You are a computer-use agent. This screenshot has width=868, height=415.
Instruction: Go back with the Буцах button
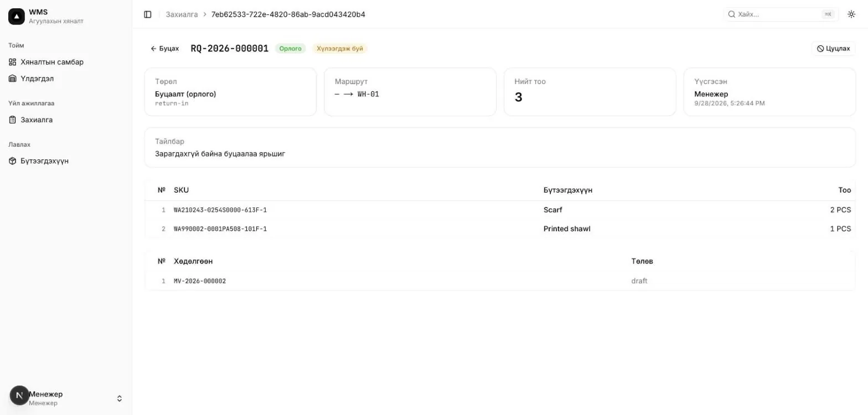(x=165, y=49)
